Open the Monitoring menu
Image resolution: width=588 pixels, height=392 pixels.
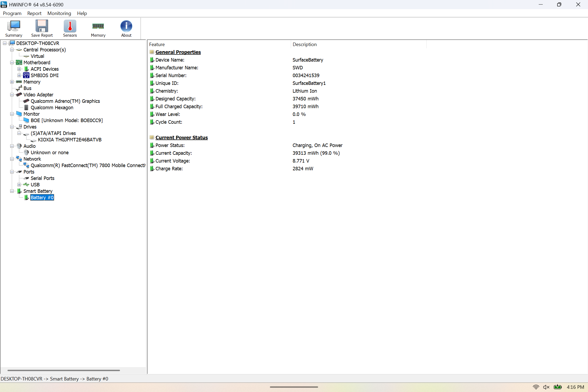click(x=59, y=13)
